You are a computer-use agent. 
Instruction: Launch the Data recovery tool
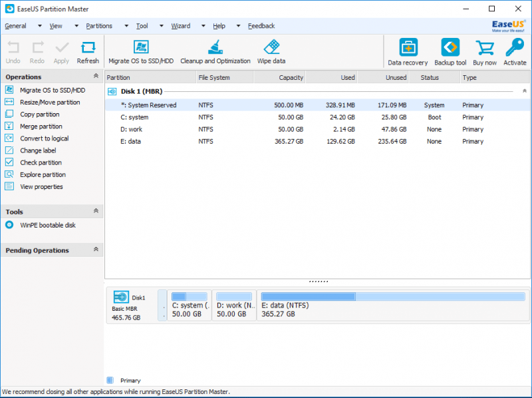[408, 49]
